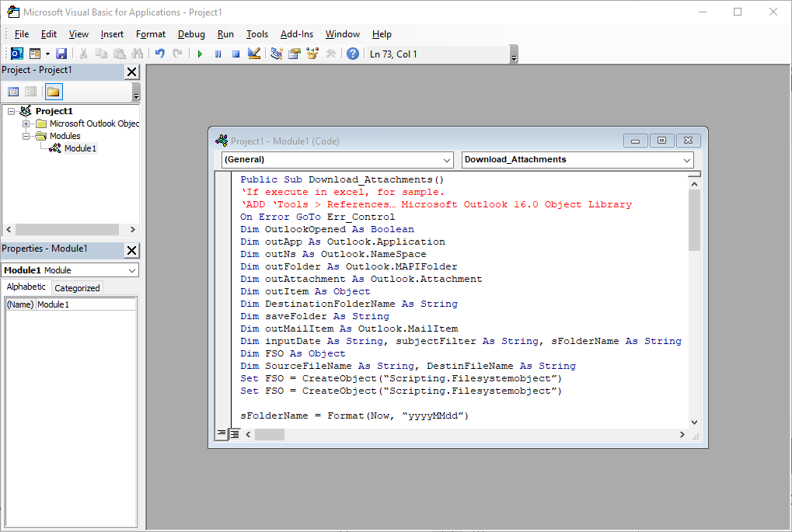Open the Debug menu
This screenshot has width=792, height=532.
point(191,34)
